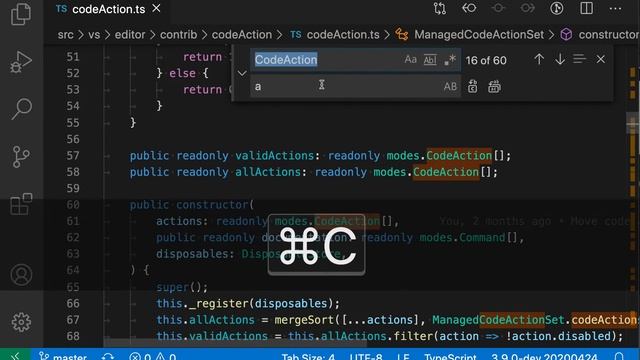Screen dimensions: 640x360
Task: Select language mode 'TypeScript' in status bar
Action: pyautogui.click(x=450, y=356)
